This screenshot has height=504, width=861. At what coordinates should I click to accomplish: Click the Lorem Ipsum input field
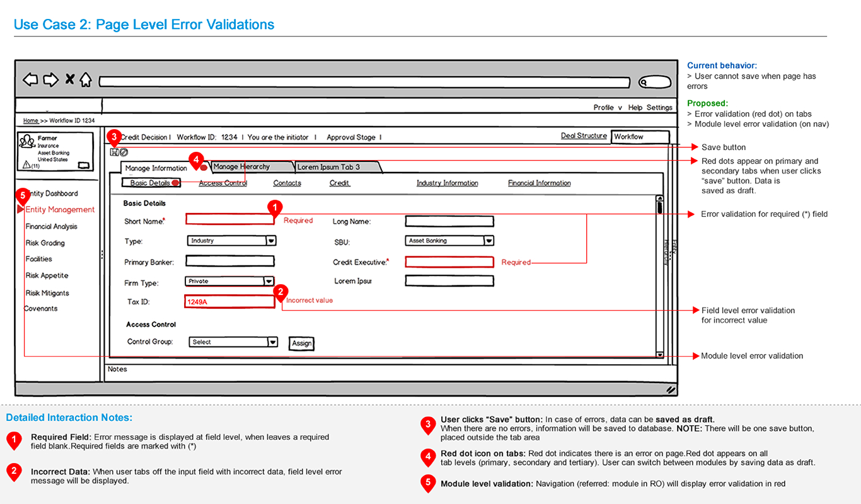449,281
